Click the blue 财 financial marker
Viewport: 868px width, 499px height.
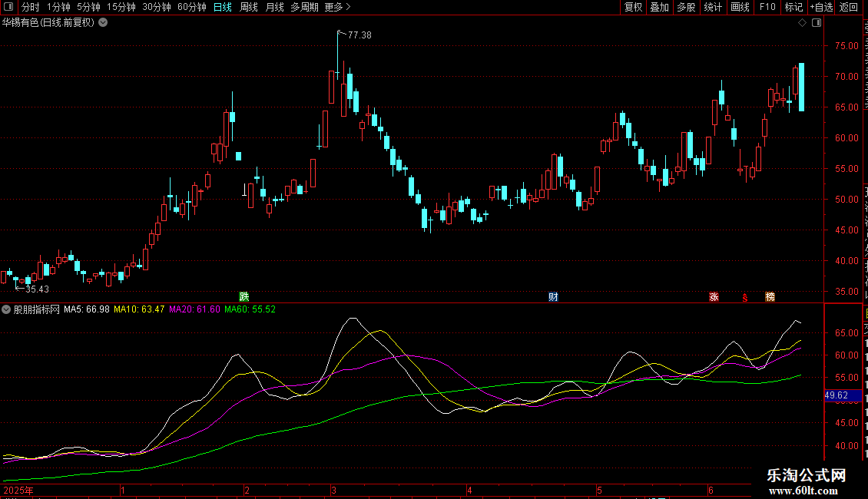[x=553, y=297]
